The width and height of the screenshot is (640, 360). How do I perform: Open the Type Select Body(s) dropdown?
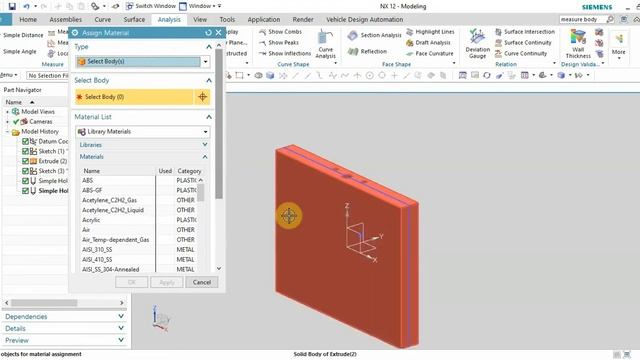point(205,62)
